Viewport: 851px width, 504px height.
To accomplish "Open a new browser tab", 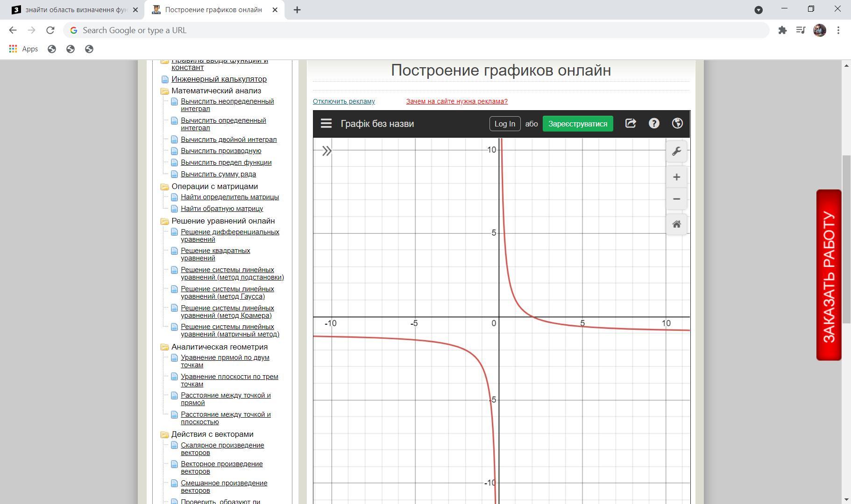I will [x=297, y=10].
